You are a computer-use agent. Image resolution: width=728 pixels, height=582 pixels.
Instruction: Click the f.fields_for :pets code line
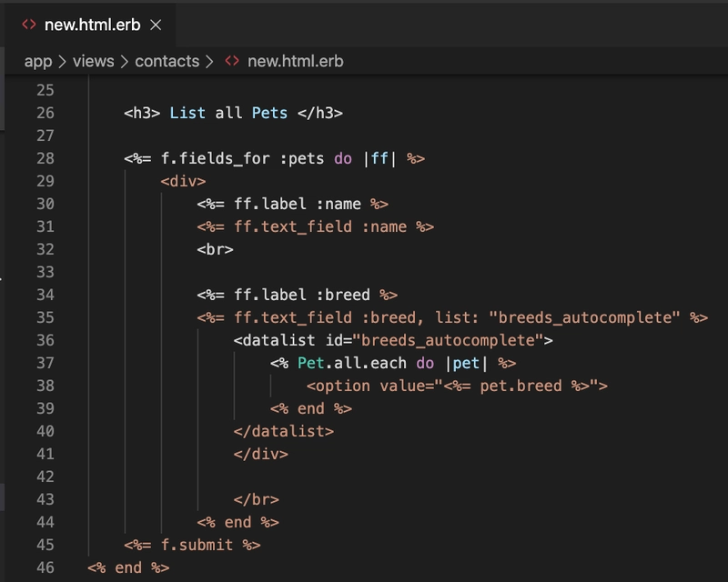(x=274, y=158)
